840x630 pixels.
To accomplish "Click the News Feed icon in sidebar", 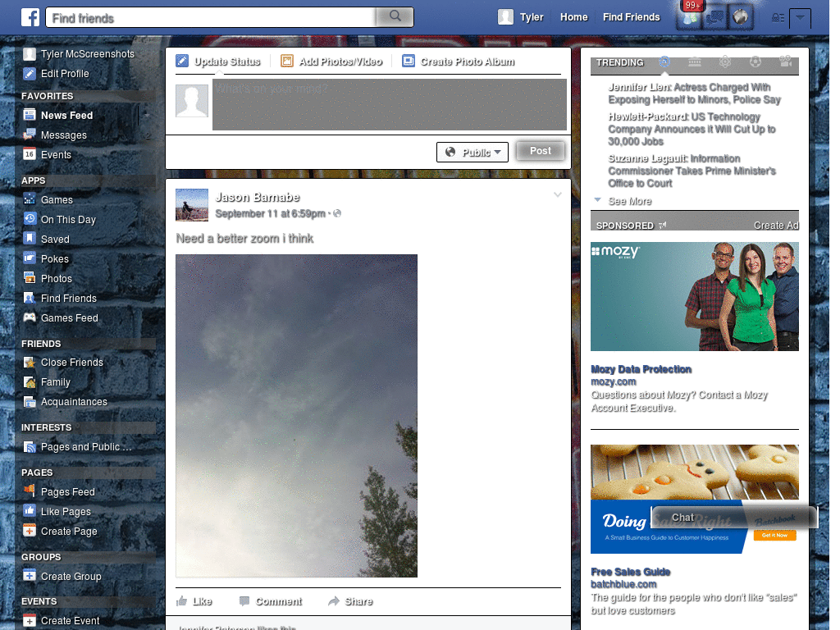I will click(30, 115).
